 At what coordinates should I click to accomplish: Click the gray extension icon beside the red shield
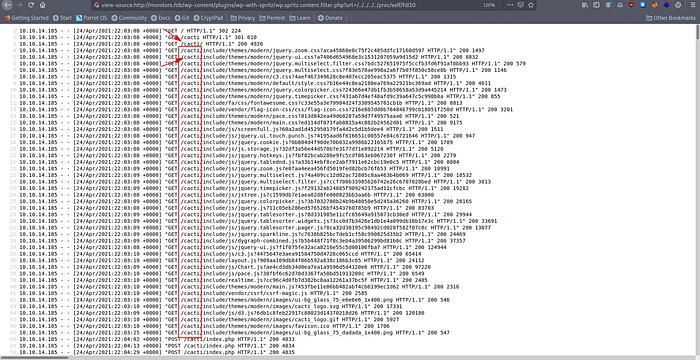click(620, 5)
